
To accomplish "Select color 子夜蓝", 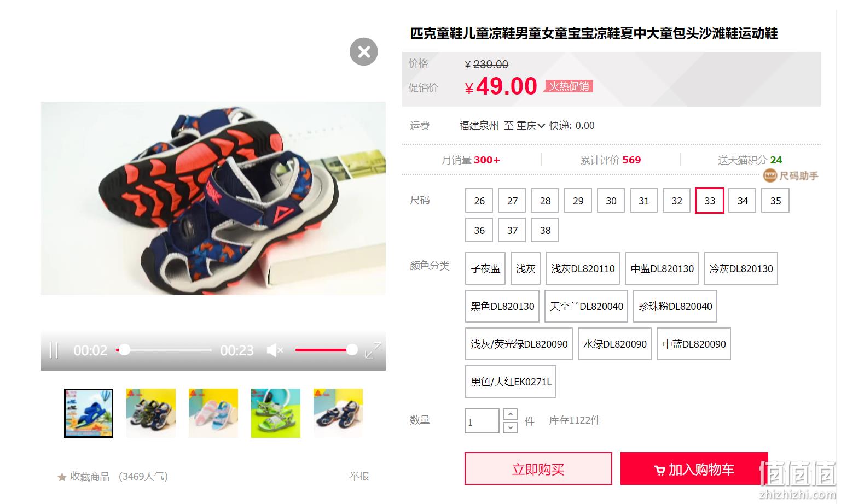I will (x=486, y=268).
